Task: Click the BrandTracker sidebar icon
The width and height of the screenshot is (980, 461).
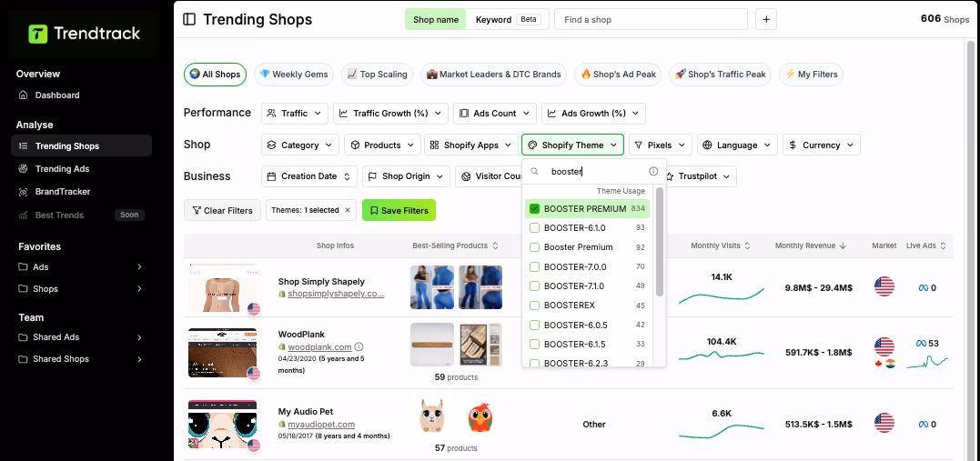Action: tap(23, 192)
